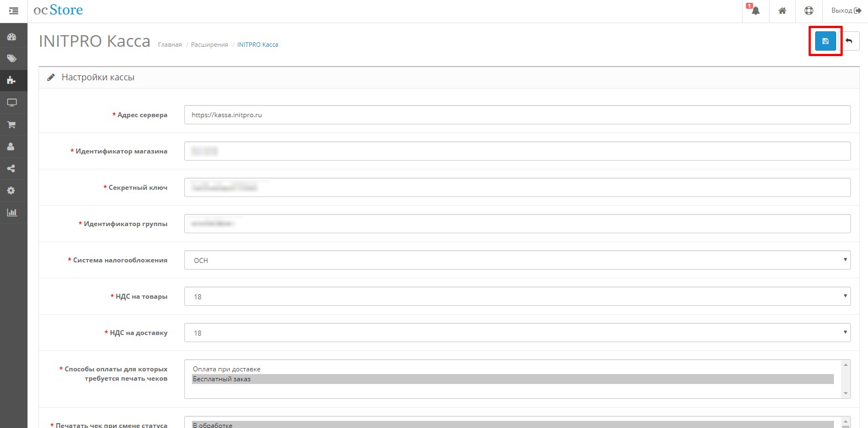
Task: Click INITPRO Касса breadcrumb link
Action: (257, 45)
